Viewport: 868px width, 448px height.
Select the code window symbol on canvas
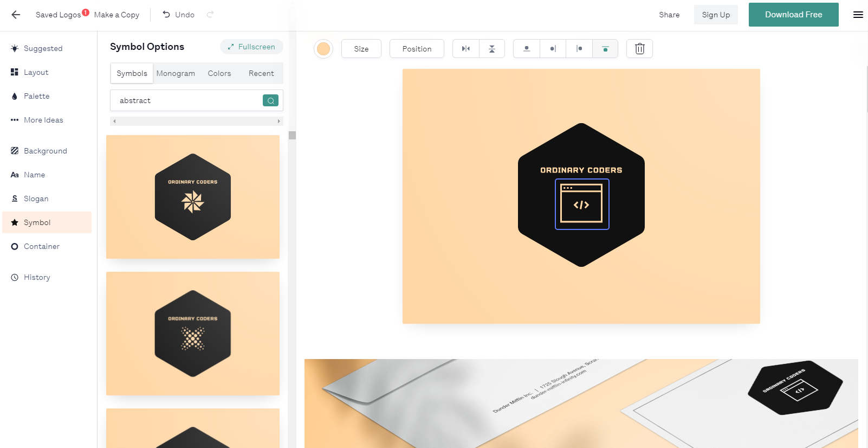click(x=582, y=204)
